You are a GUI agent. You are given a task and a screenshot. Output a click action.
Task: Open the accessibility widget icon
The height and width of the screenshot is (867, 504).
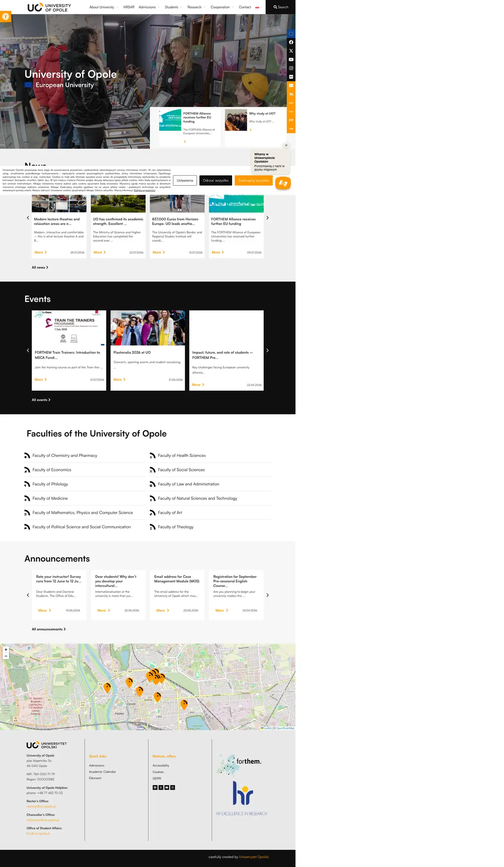6,17
